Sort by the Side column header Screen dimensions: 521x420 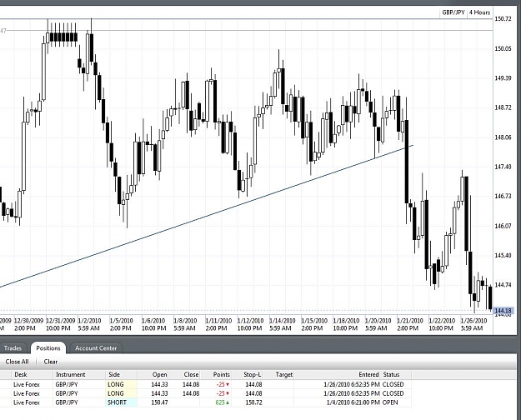pos(121,374)
